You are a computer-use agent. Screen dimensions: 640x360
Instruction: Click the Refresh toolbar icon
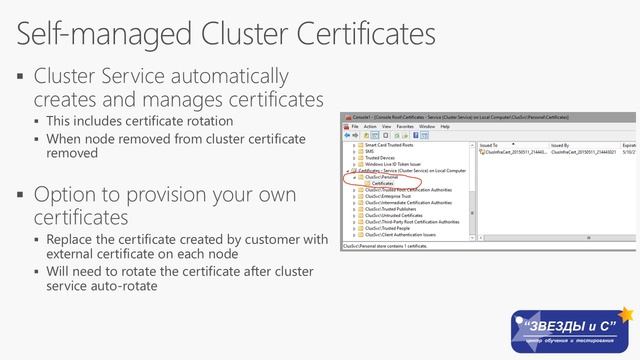[397, 136]
